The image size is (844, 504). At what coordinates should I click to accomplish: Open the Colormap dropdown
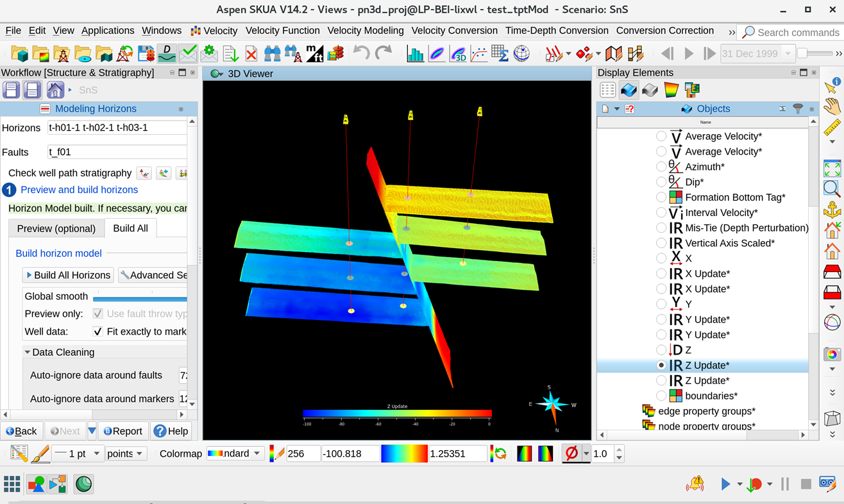click(235, 454)
